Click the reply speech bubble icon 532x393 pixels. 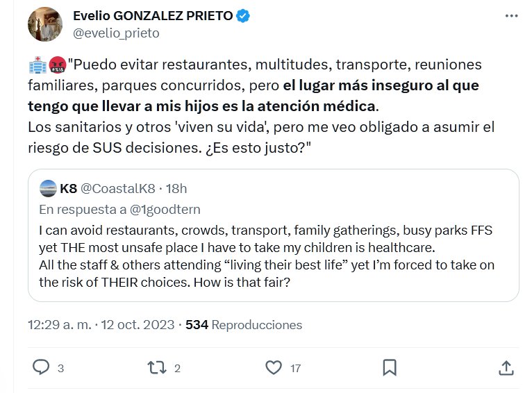coord(42,367)
